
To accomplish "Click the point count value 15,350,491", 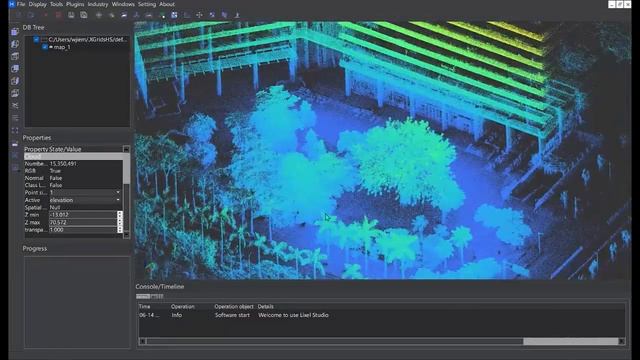I will pyautogui.click(x=63, y=164).
